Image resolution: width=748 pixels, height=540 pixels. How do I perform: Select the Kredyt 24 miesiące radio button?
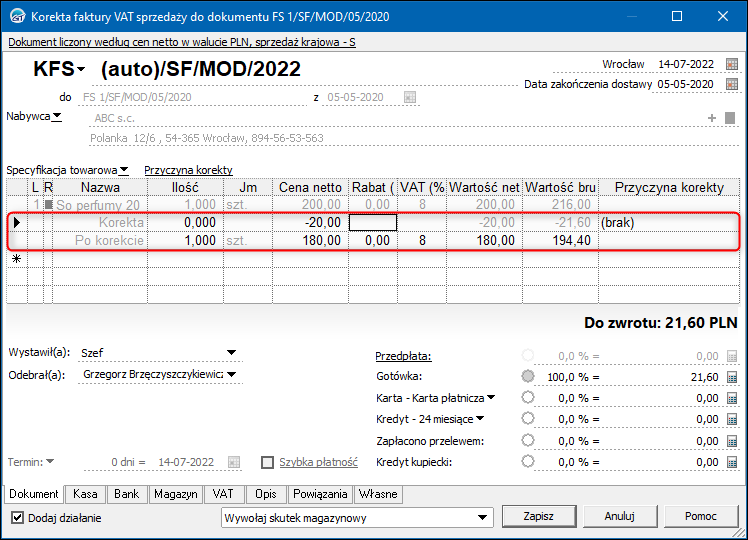click(x=528, y=418)
